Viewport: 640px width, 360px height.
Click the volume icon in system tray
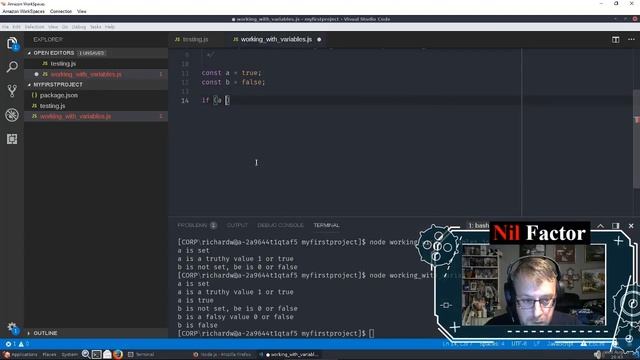click(x=597, y=354)
